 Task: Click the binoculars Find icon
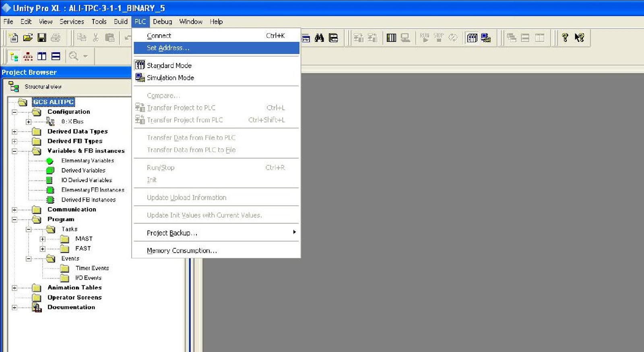[x=319, y=38]
